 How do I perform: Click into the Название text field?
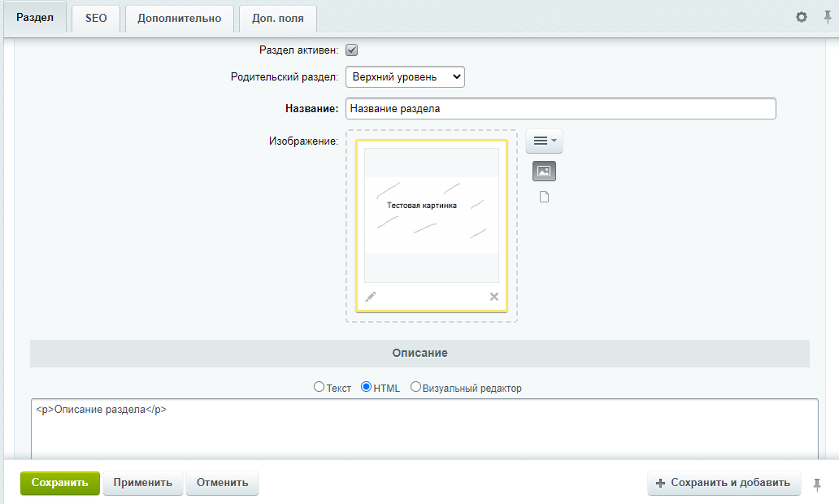[561, 109]
